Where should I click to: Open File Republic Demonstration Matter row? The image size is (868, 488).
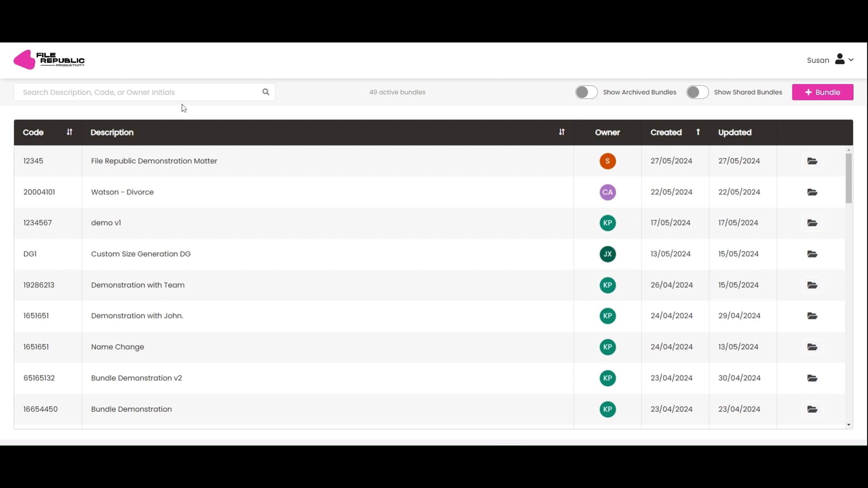(x=154, y=161)
